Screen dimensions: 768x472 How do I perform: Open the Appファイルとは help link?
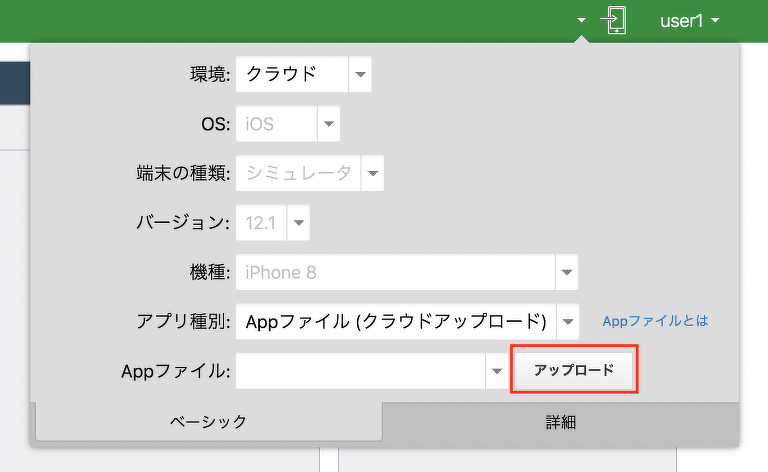pos(655,321)
